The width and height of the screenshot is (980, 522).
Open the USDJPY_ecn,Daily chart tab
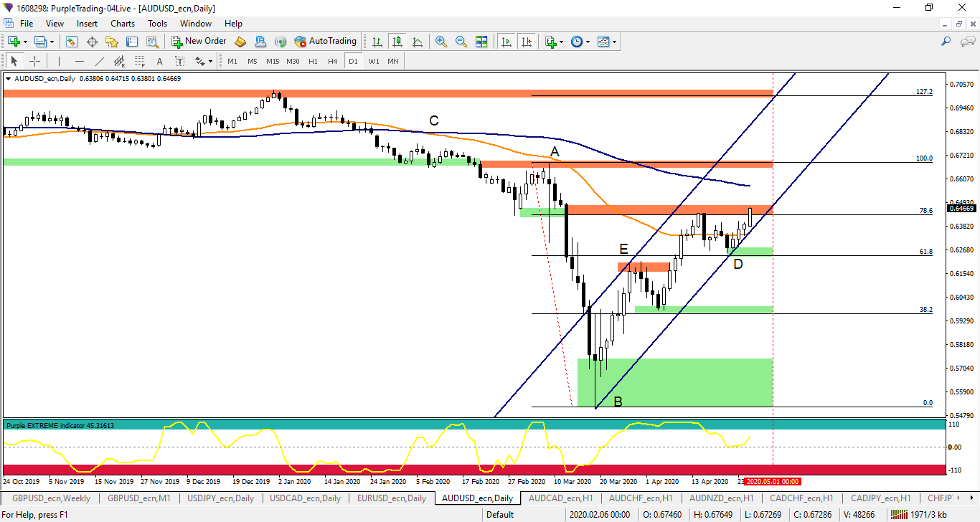tap(220, 498)
